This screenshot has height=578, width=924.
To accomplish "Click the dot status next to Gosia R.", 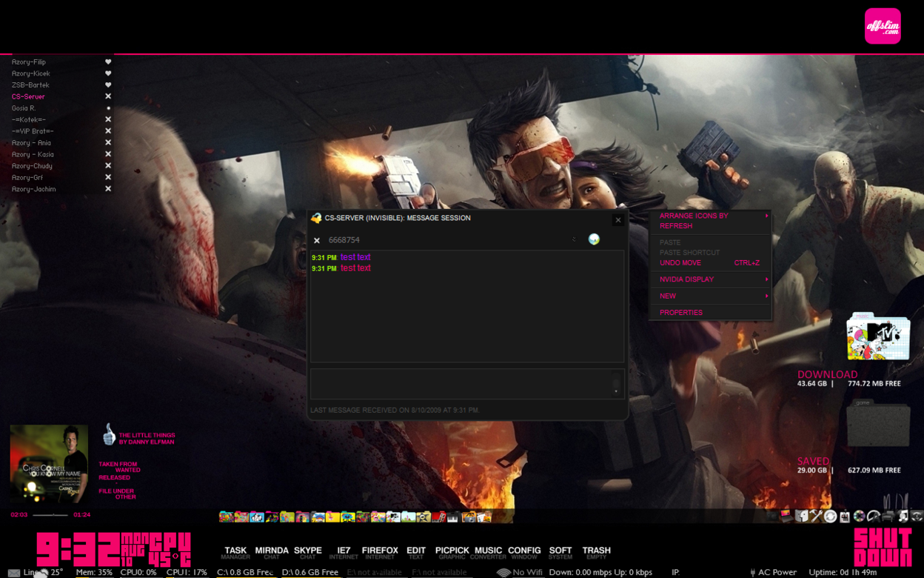I will point(108,108).
